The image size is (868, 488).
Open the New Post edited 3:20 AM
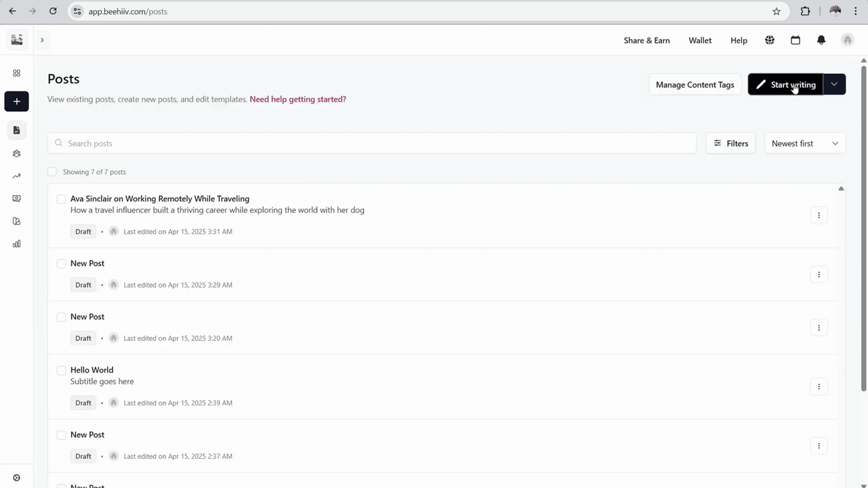87,317
